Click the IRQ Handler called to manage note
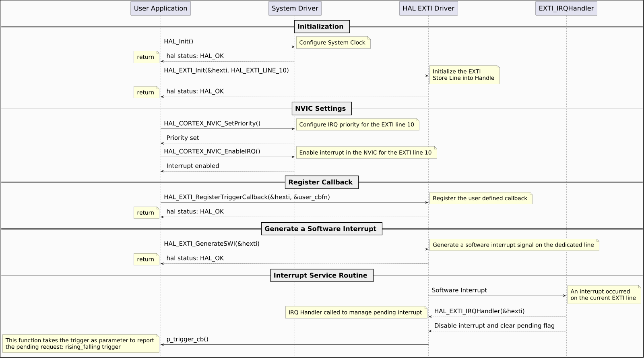The width and height of the screenshot is (644, 358). (356, 312)
